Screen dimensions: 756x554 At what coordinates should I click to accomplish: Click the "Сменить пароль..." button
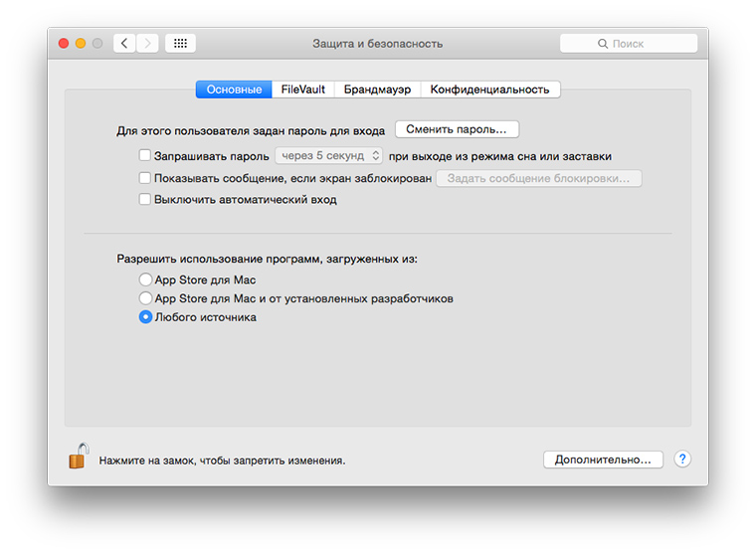click(457, 129)
